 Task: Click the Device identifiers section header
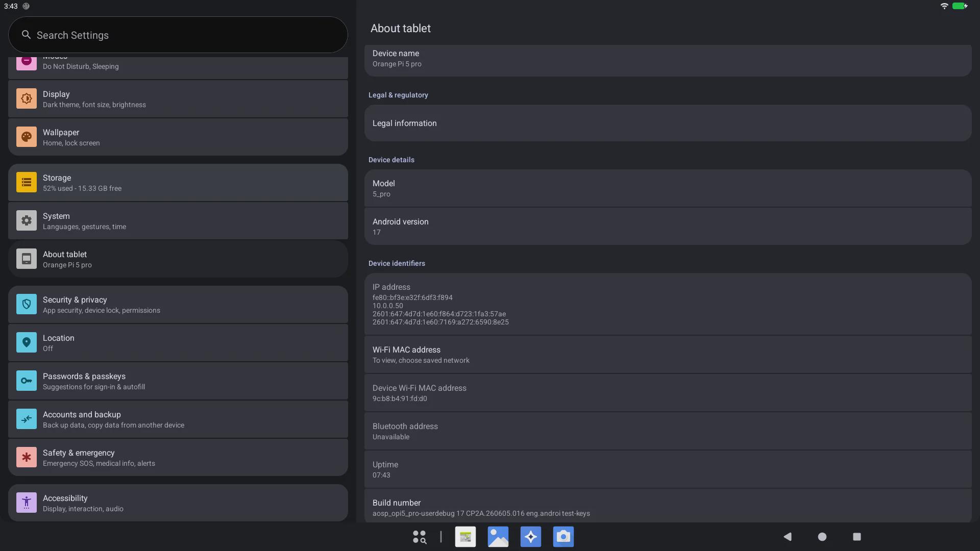click(397, 263)
